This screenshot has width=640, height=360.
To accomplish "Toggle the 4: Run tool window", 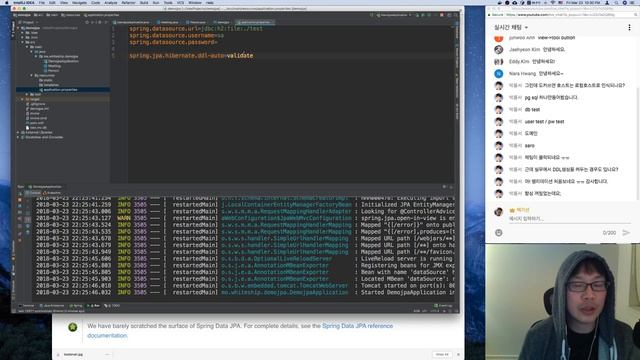I will coord(93,305).
